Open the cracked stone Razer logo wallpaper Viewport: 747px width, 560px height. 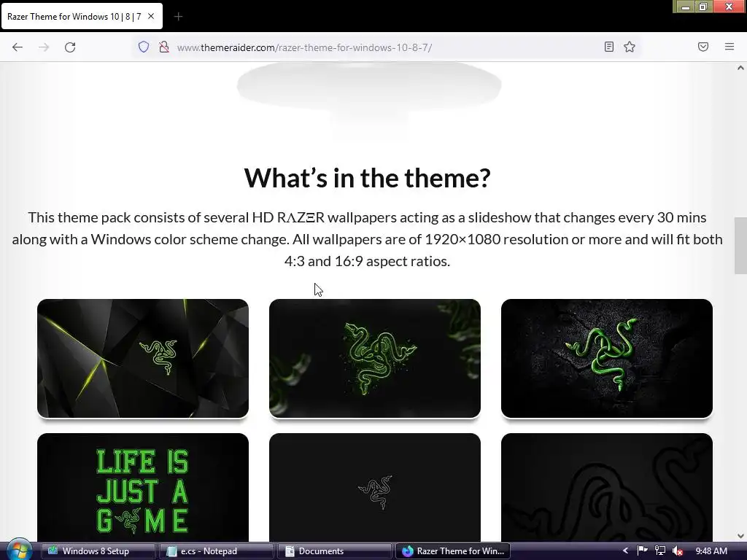pos(607,358)
